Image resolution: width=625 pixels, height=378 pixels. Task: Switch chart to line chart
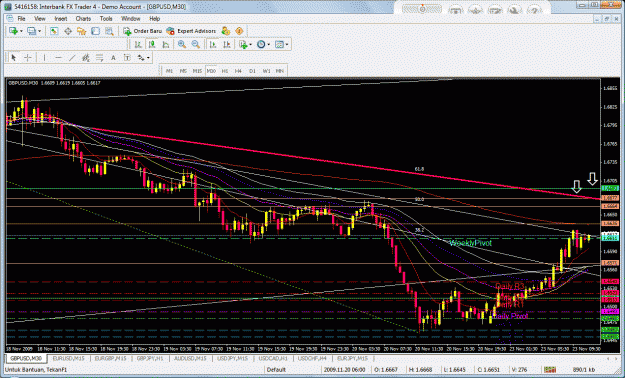click(165, 45)
